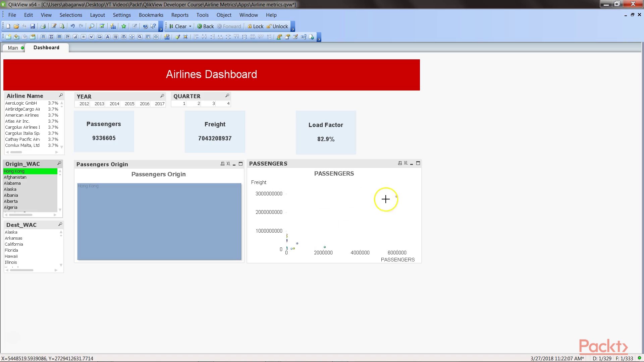Minimize the Passengers Origin chart
The image size is (644, 362).
pos(234,164)
